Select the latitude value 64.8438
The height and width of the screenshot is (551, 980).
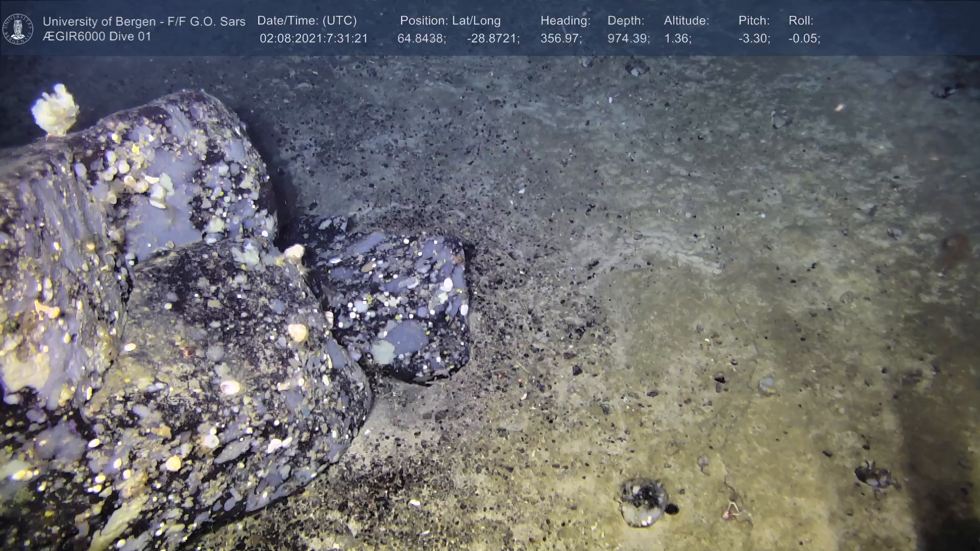coord(421,39)
